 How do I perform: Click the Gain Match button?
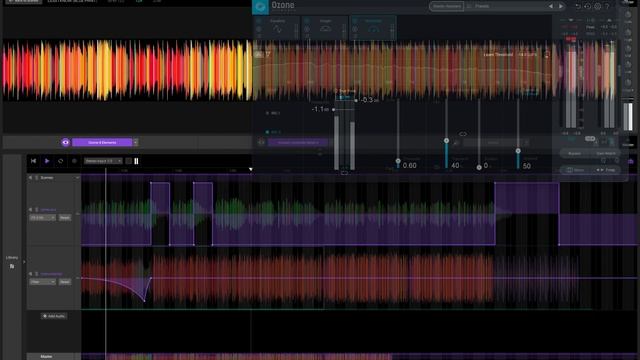(606, 153)
